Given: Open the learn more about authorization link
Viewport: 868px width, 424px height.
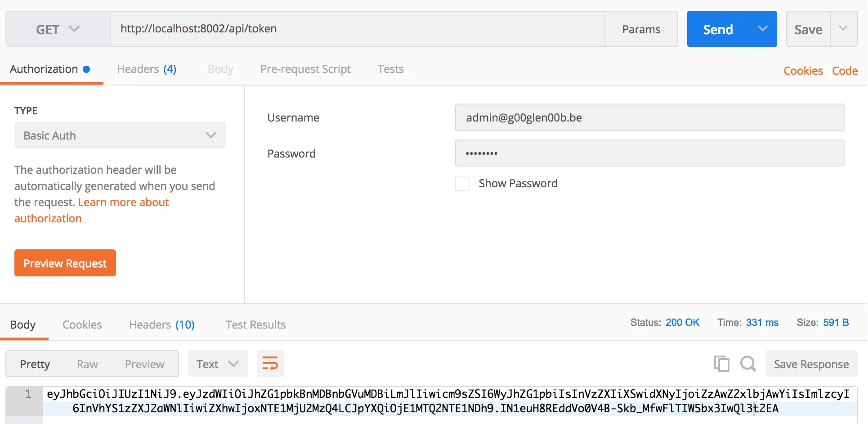Looking at the screenshot, I should tap(123, 202).
